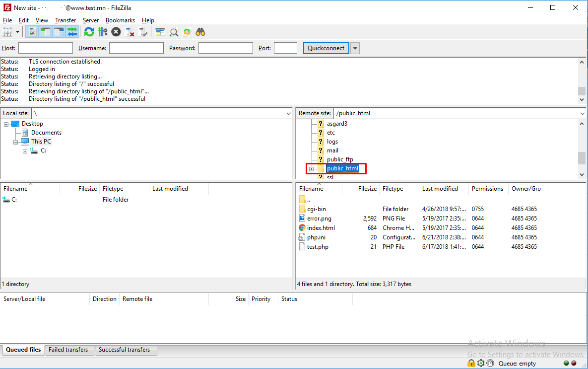Switch to the Queued files tab
The width and height of the screenshot is (588, 369).
[23, 350]
